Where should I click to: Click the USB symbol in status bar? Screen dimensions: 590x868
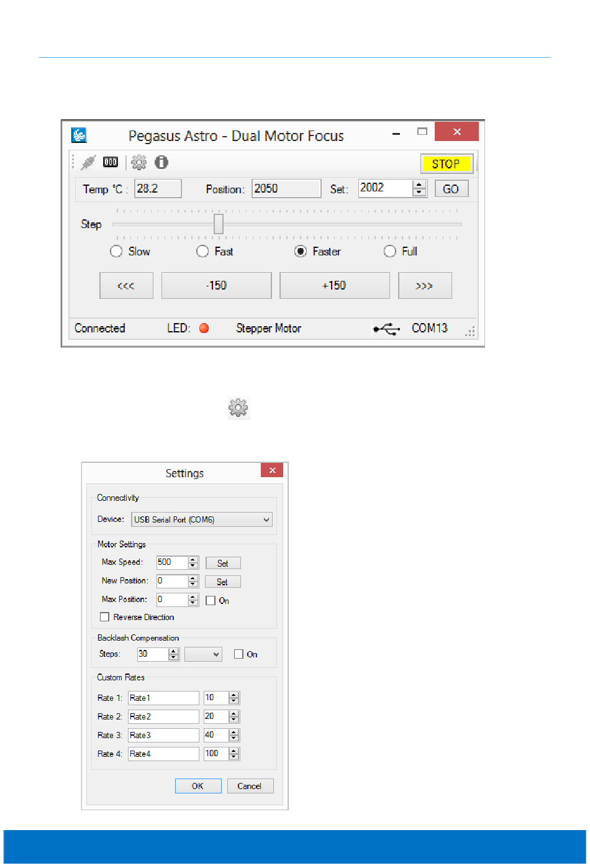(x=386, y=329)
